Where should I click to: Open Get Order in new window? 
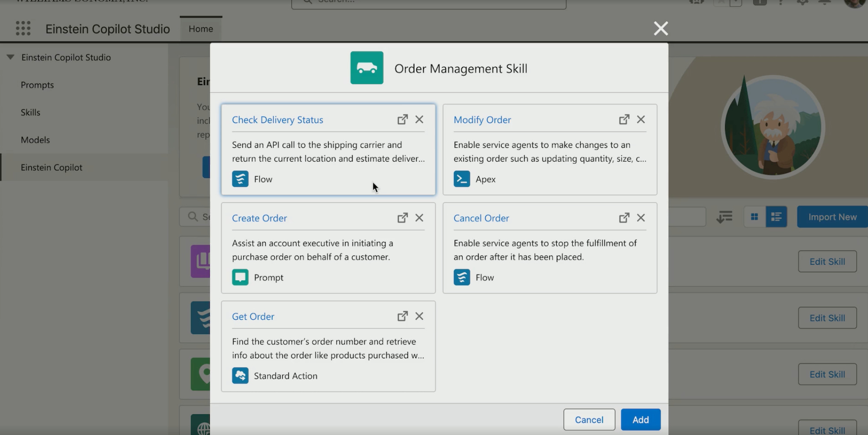click(x=402, y=316)
